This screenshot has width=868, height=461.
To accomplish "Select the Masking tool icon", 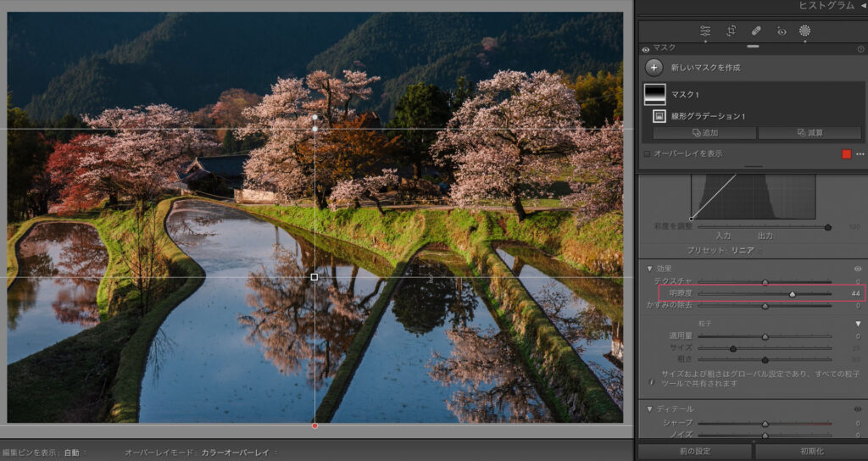I will (x=804, y=31).
